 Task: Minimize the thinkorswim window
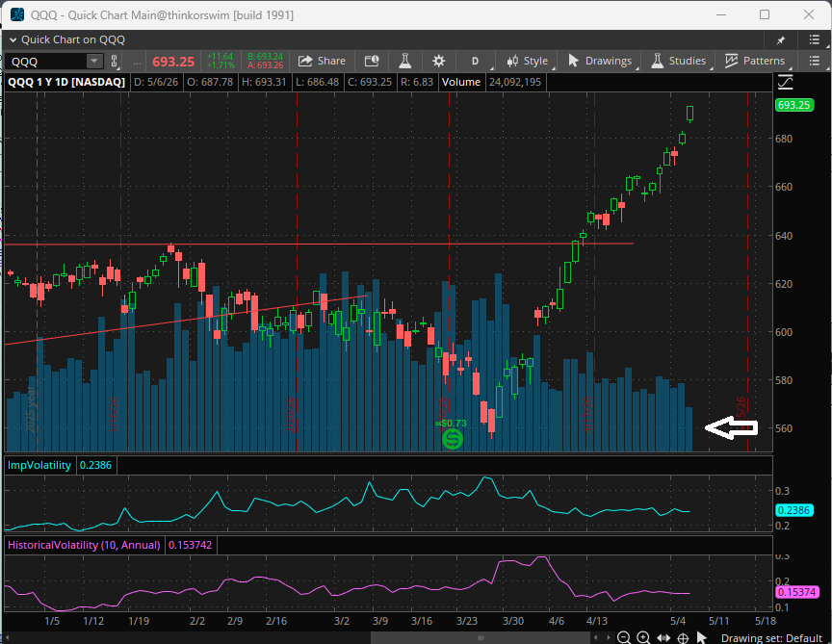[x=720, y=14]
